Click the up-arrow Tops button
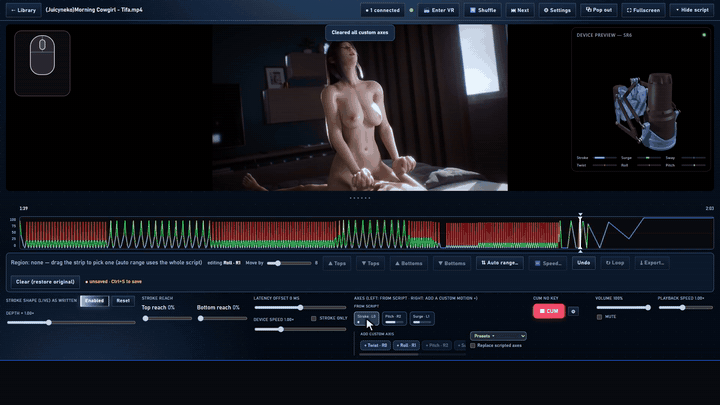This screenshot has width=720, height=405. click(337, 263)
